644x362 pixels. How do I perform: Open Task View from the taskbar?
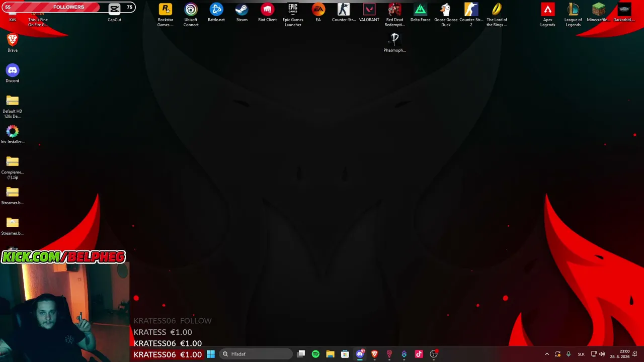point(301,354)
